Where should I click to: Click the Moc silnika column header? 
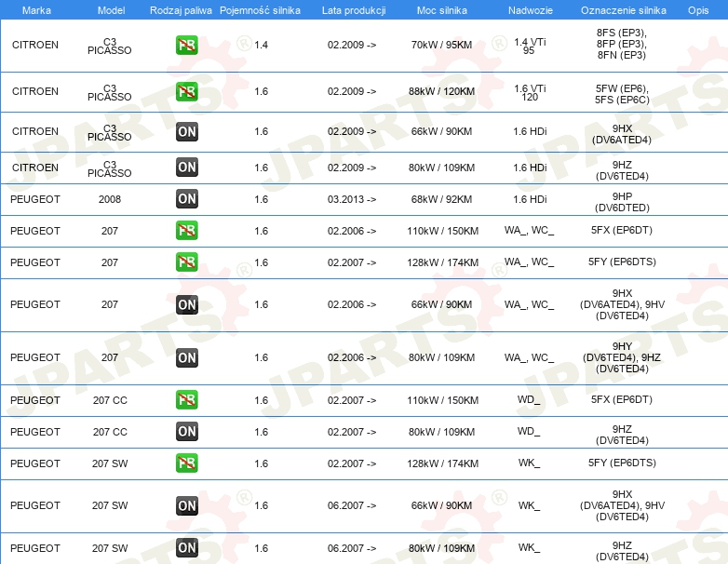pyautogui.click(x=442, y=10)
